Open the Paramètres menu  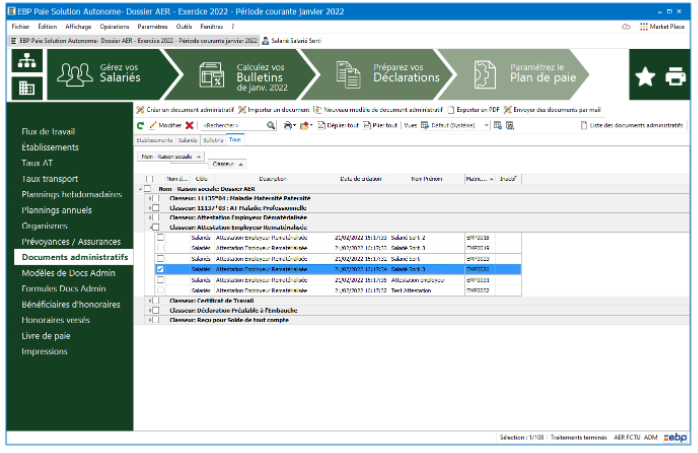click(x=153, y=27)
